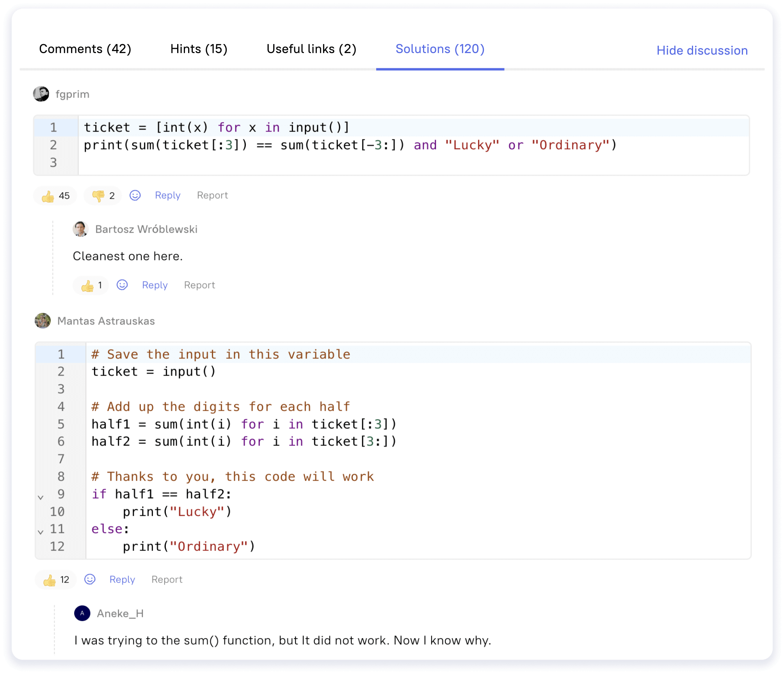The image size is (784, 674).
Task: Thumbs-down fgprim's solution
Action: click(x=103, y=196)
